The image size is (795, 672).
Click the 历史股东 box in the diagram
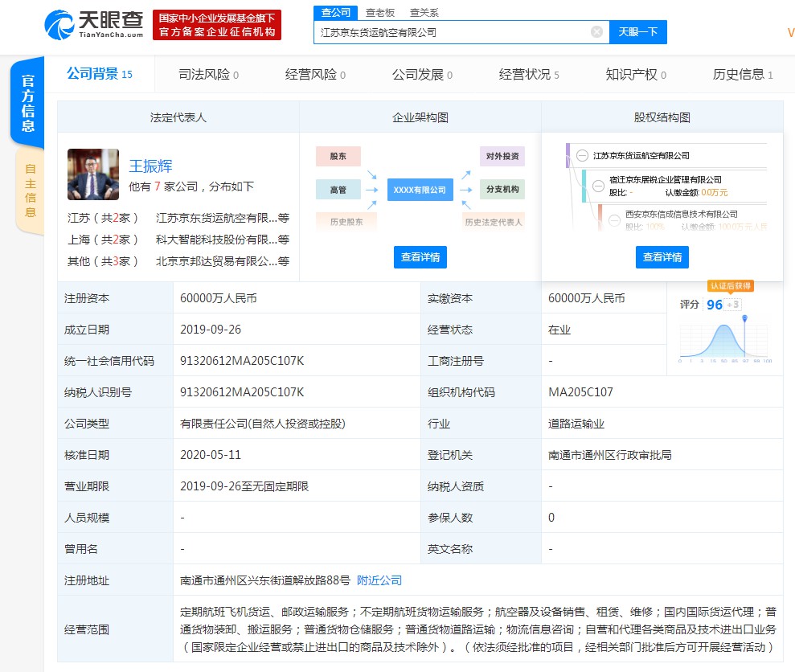point(346,222)
